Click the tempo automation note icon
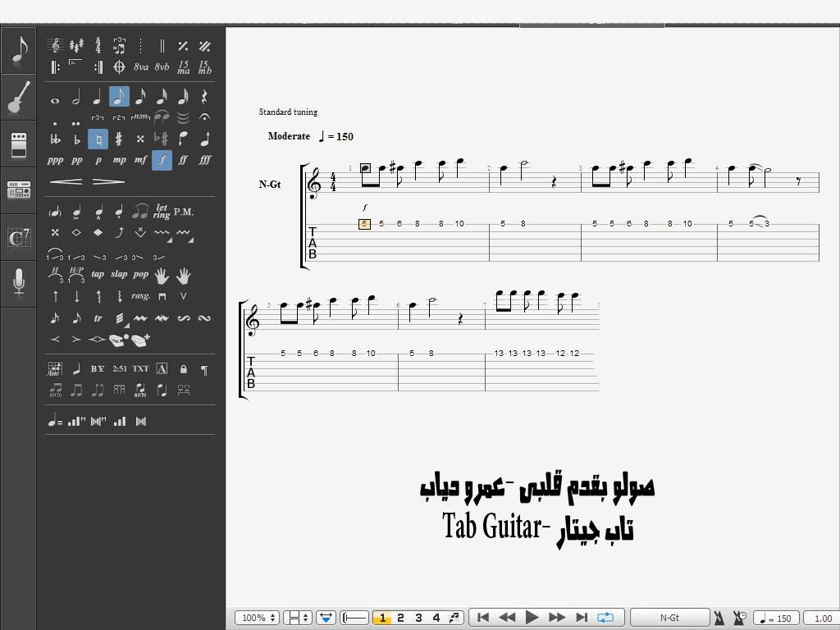The height and width of the screenshot is (630, 840). click(x=55, y=421)
